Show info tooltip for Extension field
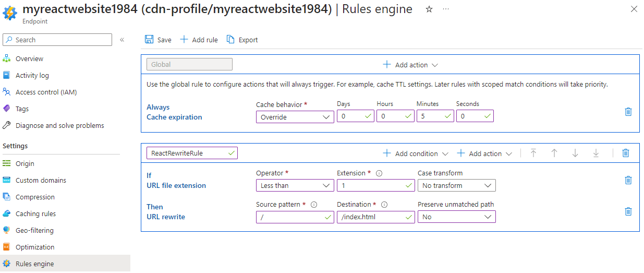The height and width of the screenshot is (273, 644). click(379, 173)
